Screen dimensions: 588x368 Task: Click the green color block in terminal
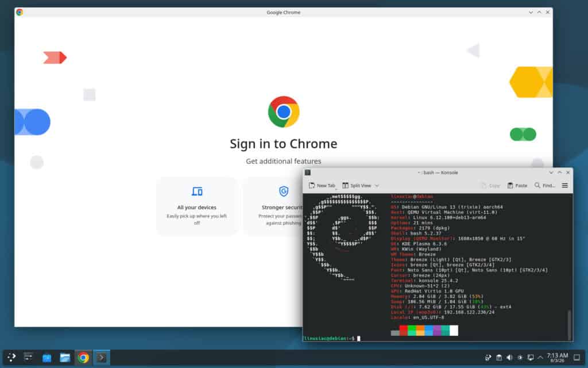click(412, 331)
